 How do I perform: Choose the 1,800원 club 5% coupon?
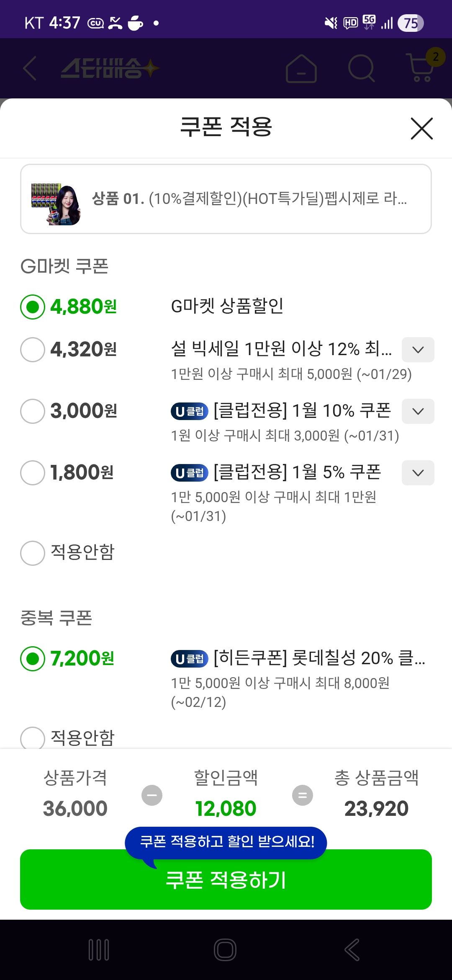click(x=33, y=473)
